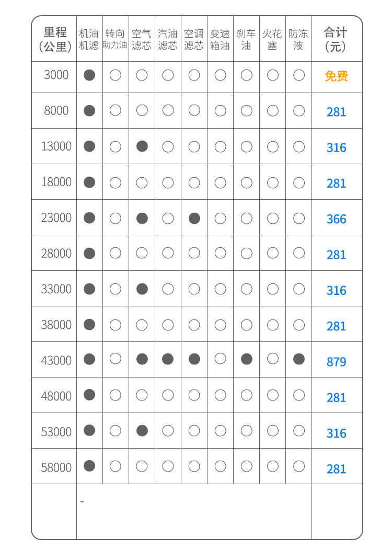Click the filled 机油机滤 circle at 3000 km
Image resolution: width=392 pixels, height=549 pixels.
(x=89, y=75)
